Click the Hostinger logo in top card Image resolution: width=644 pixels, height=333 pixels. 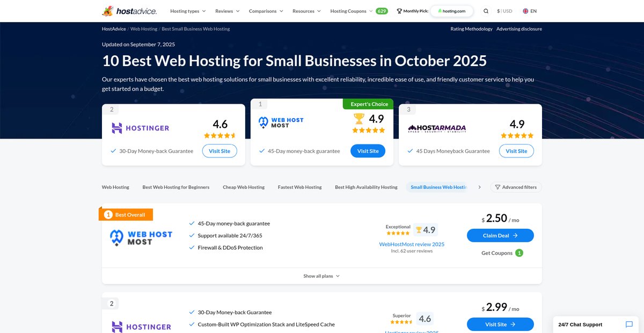141,128
